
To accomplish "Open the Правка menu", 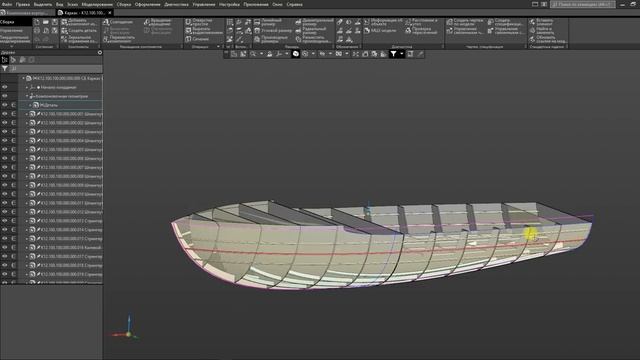I will [22, 4].
